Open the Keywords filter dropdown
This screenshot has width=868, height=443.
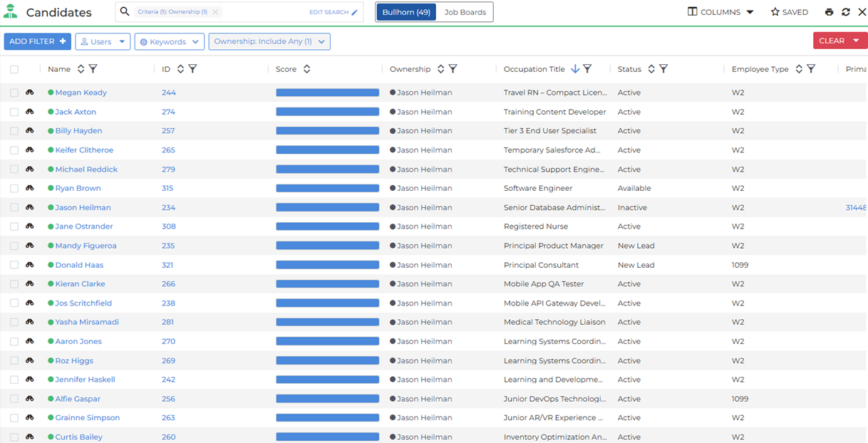click(170, 41)
